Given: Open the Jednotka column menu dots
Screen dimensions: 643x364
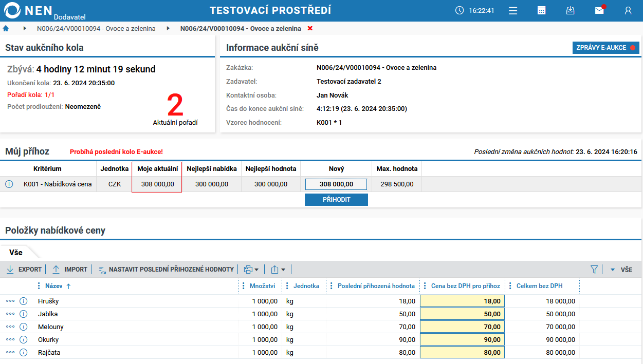Looking at the screenshot, I should pyautogui.click(x=287, y=286).
